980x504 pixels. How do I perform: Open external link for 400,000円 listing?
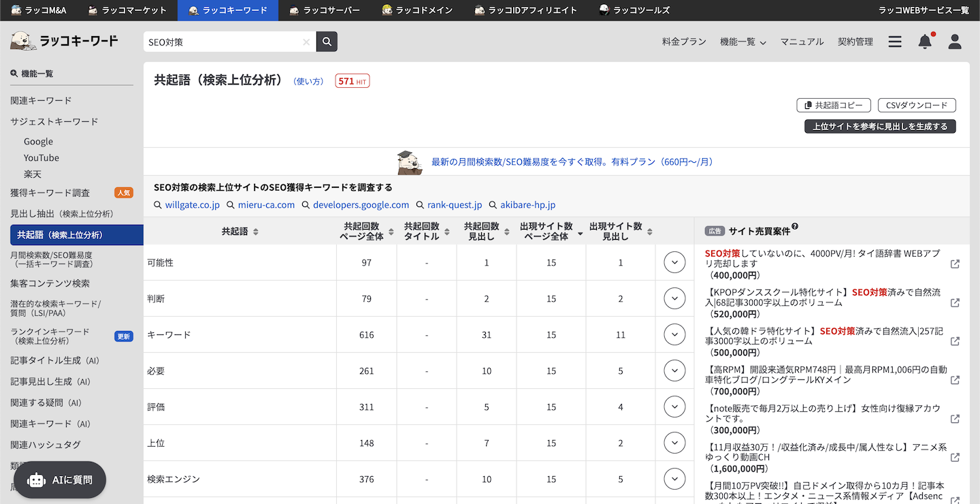pos(955,264)
